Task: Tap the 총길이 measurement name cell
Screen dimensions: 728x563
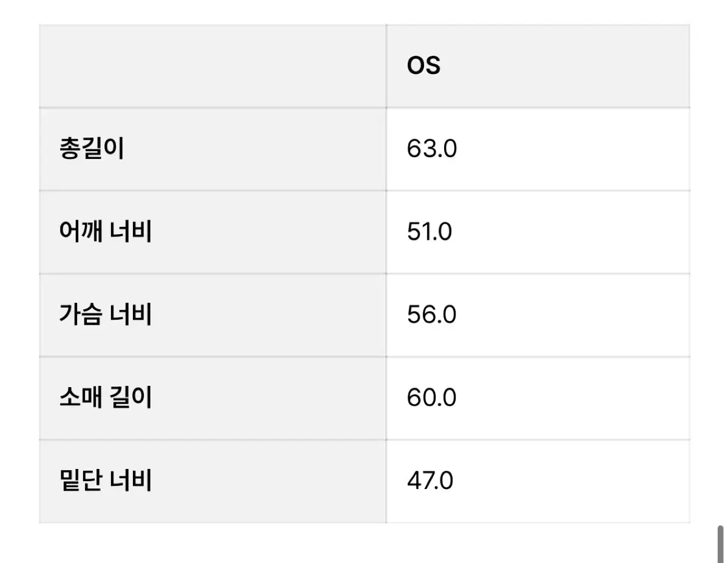Action: click(212, 149)
